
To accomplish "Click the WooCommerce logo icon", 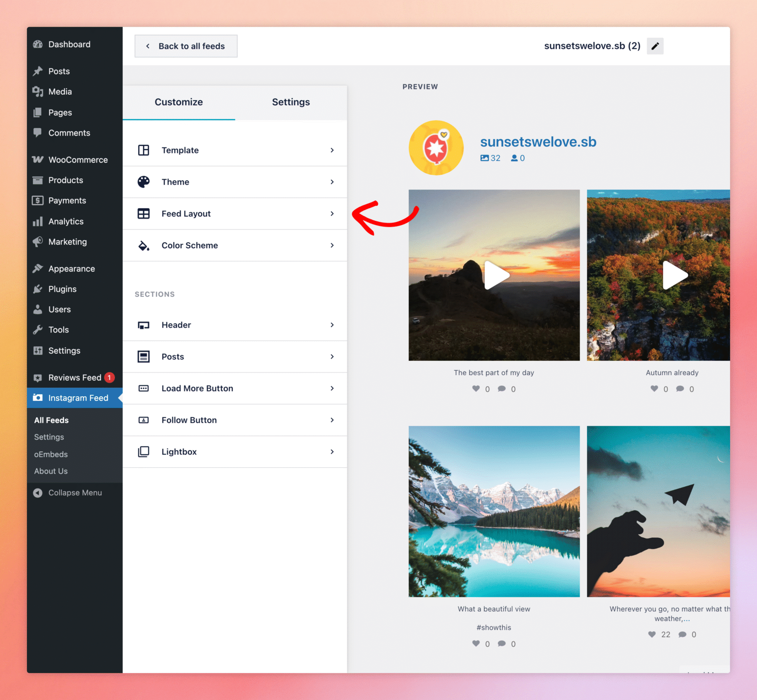I will click(x=37, y=159).
